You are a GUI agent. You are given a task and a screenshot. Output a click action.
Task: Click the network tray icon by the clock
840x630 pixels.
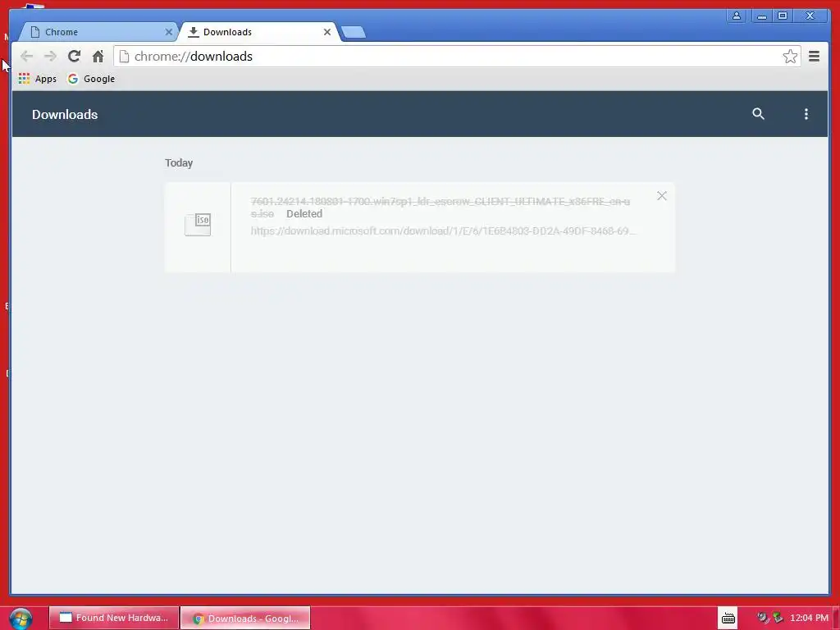778,618
